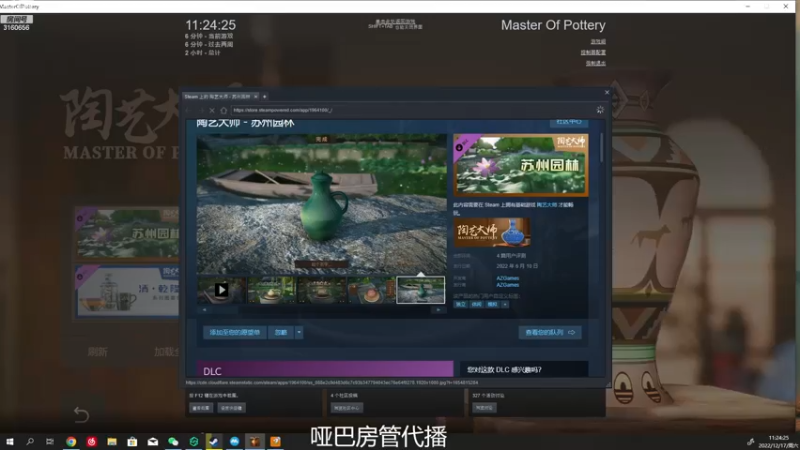The height and width of the screenshot is (450, 800).
Task: Open WeChat from the taskbar
Action: pos(173,441)
